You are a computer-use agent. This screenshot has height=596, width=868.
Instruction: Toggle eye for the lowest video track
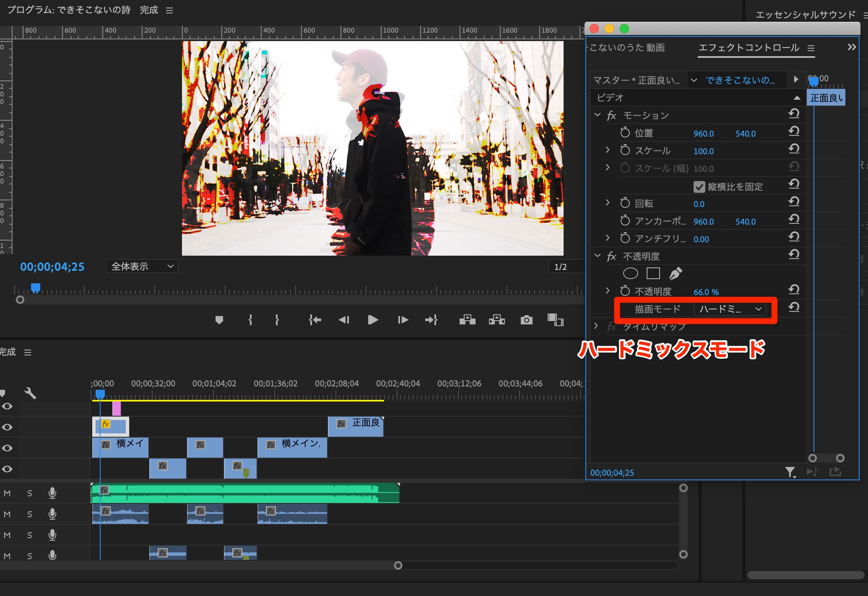(7, 469)
